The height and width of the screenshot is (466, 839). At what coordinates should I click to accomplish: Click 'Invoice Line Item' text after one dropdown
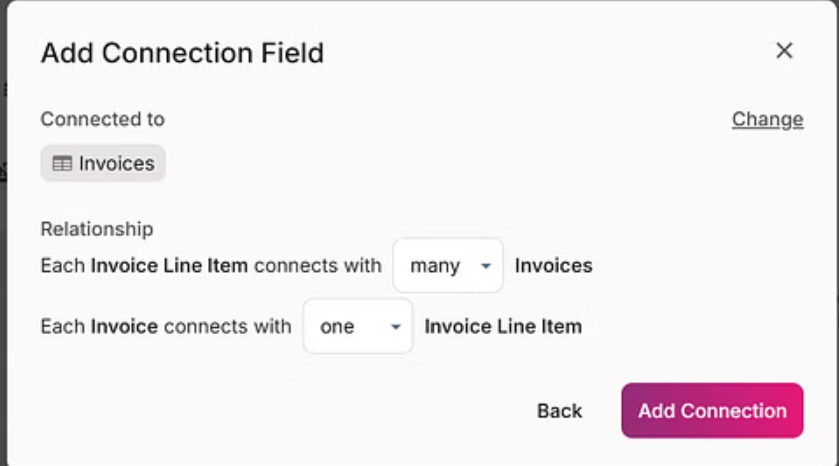[503, 326]
